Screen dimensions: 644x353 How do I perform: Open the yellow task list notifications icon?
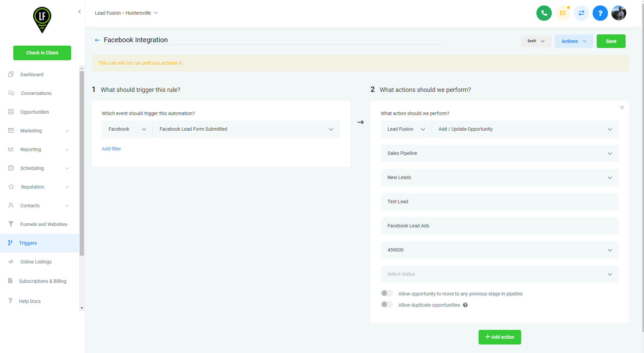pyautogui.click(x=563, y=13)
